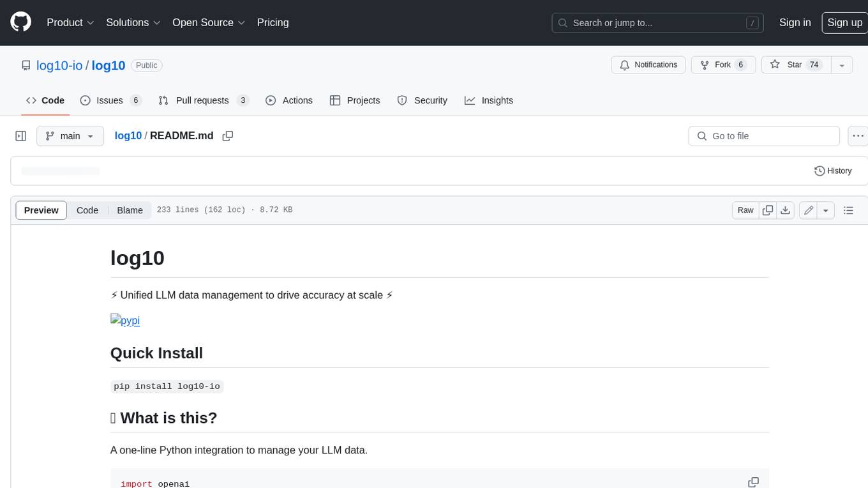Switch to the Code view

tap(87, 210)
